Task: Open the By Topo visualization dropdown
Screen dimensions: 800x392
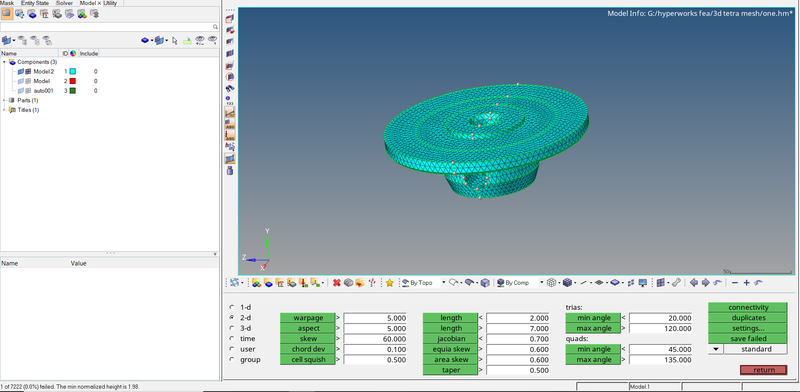Action: (x=423, y=282)
